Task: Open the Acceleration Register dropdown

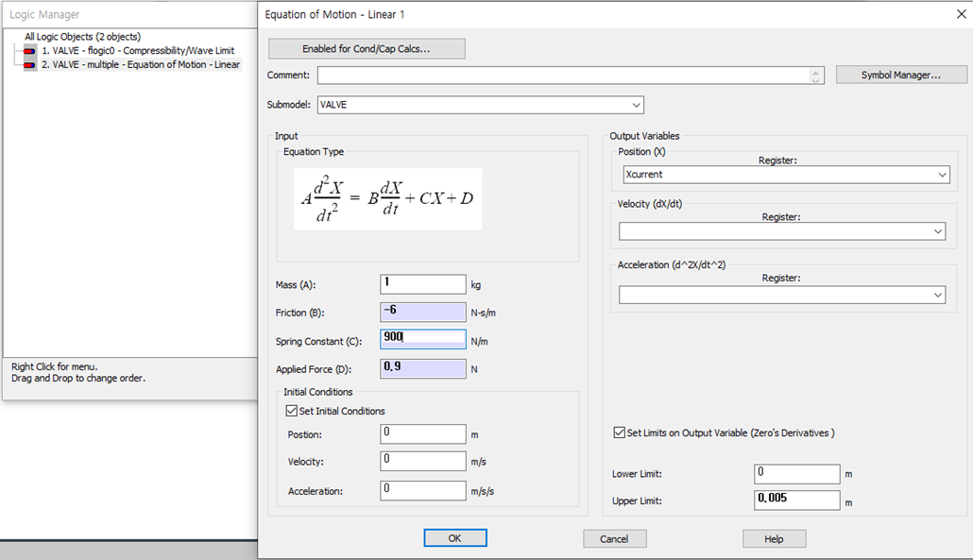Action: [938, 296]
